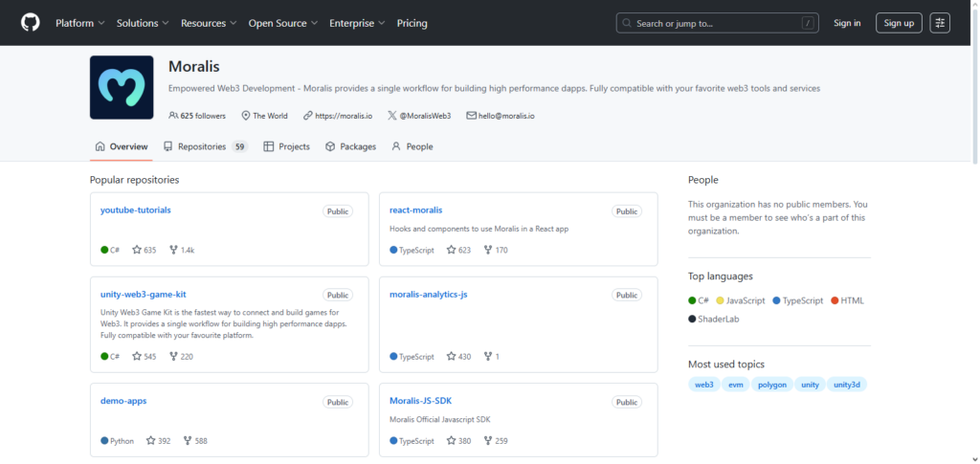Select the web3 topic tag

(x=703, y=385)
